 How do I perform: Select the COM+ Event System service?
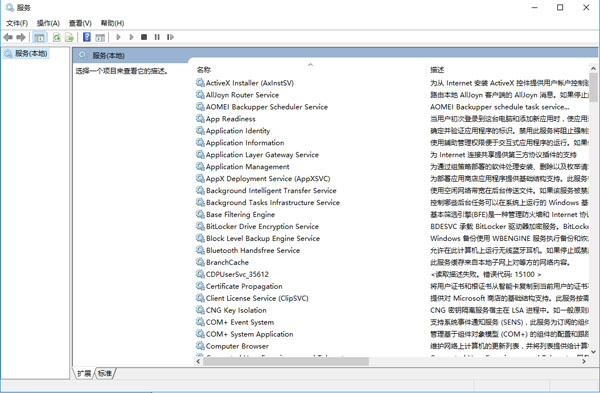coord(240,322)
